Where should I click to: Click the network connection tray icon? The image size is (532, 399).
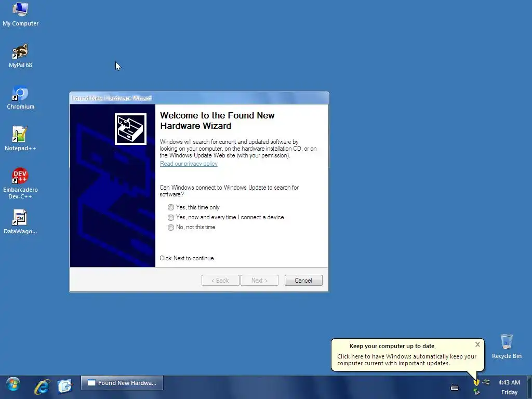coord(486,382)
